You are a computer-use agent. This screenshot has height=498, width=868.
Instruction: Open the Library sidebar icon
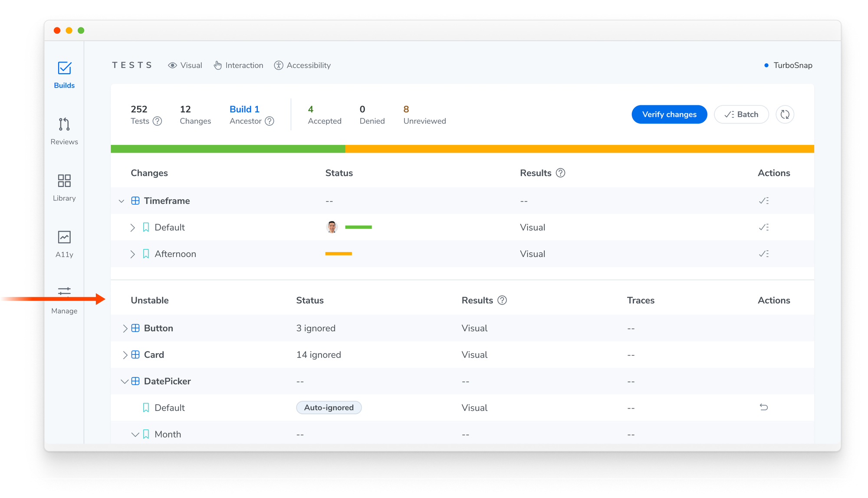(64, 187)
